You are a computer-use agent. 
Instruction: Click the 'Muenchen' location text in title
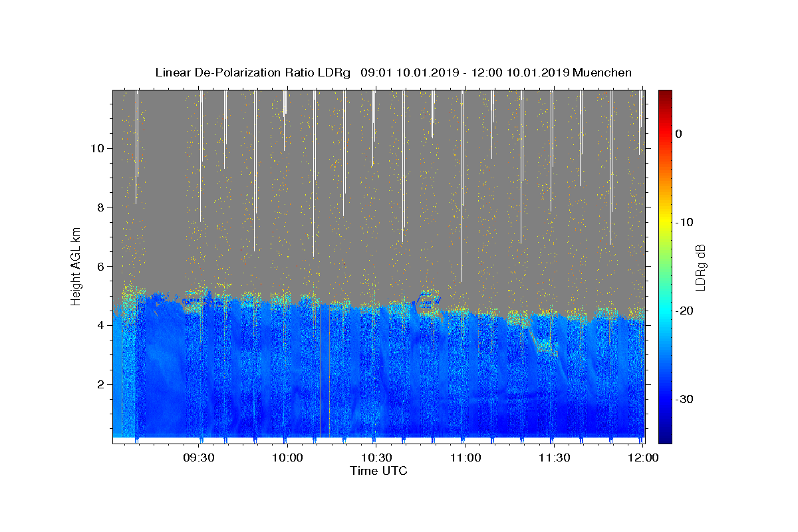click(x=602, y=72)
